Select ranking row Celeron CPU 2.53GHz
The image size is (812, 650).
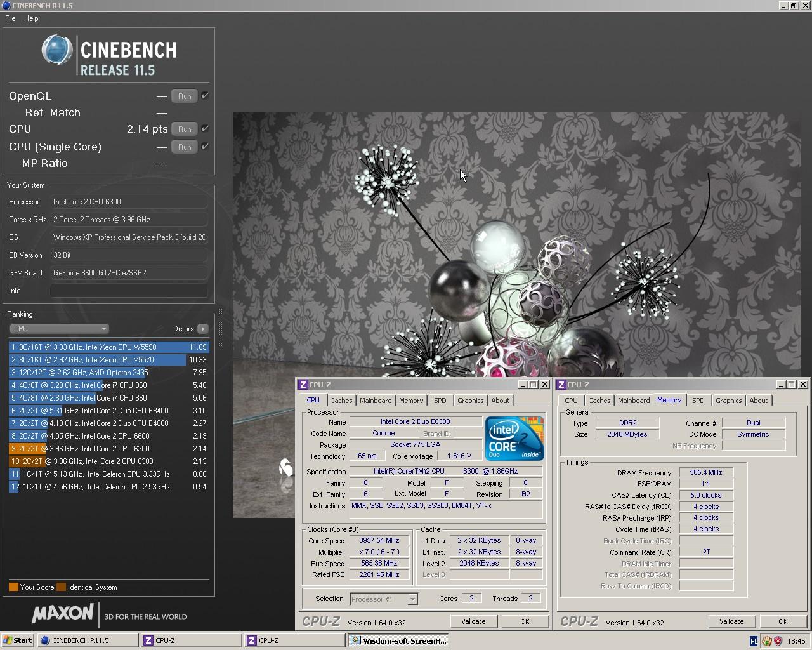[108, 487]
